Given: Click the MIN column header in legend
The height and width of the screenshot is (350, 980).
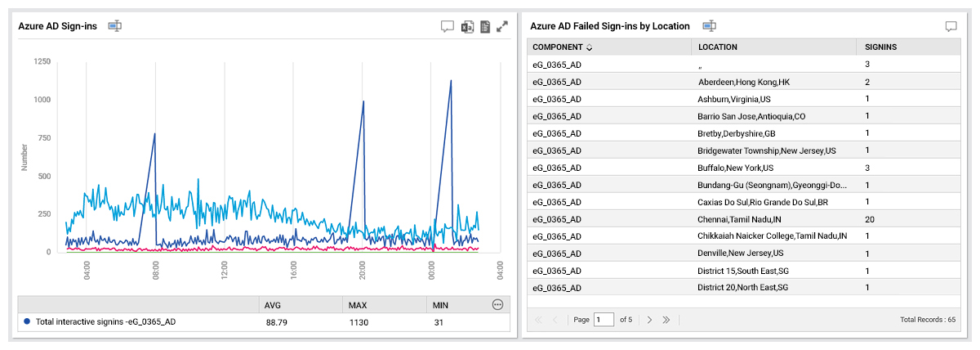Looking at the screenshot, I should coord(441,305).
